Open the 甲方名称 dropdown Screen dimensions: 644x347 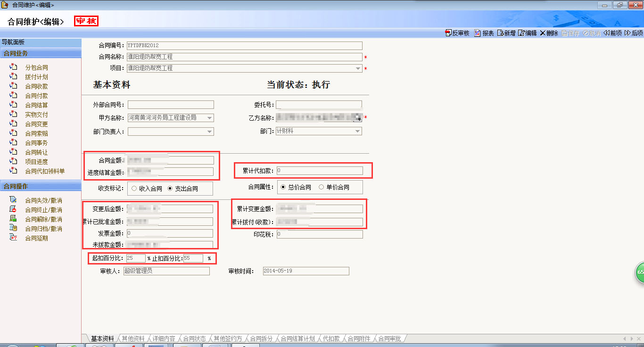[x=210, y=118]
